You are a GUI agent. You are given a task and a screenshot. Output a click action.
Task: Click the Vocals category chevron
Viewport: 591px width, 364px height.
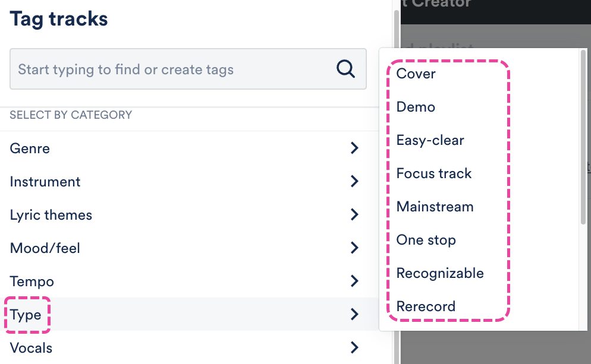click(x=354, y=348)
